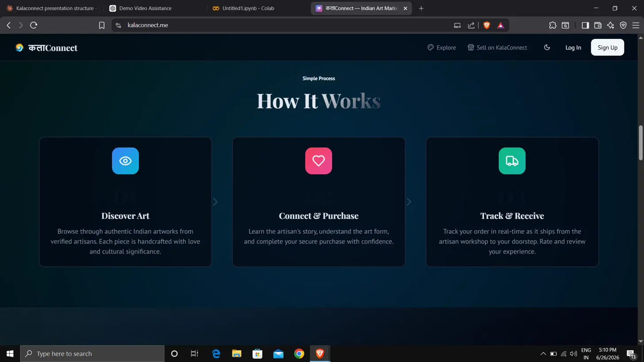Click the Connect & Purchase heading
This screenshot has height=362, width=644.
[x=318, y=216]
